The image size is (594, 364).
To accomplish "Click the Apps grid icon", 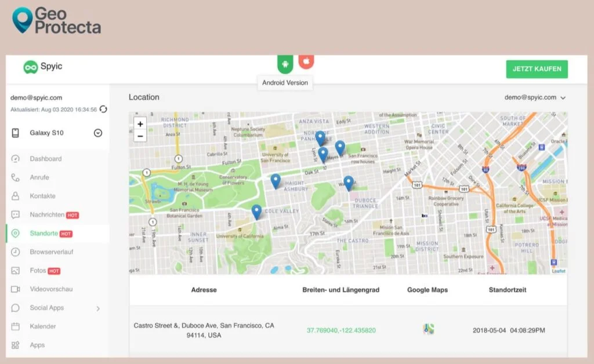I will pyautogui.click(x=15, y=345).
